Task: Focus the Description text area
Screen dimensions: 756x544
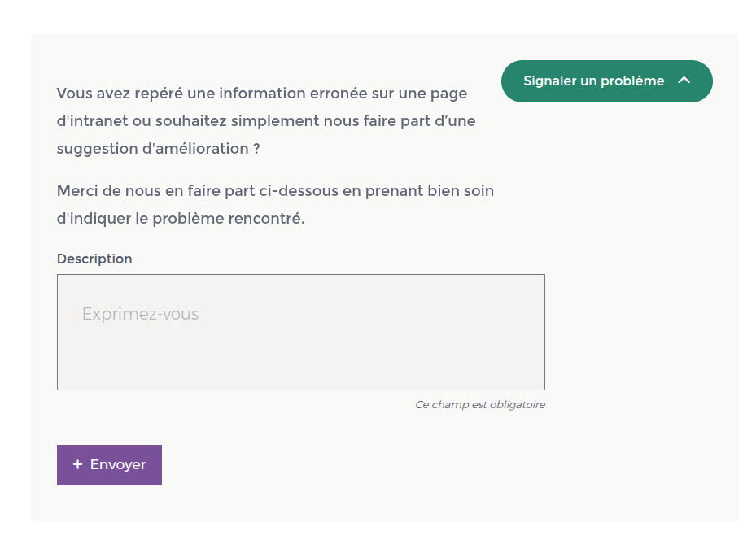Action: [300, 332]
